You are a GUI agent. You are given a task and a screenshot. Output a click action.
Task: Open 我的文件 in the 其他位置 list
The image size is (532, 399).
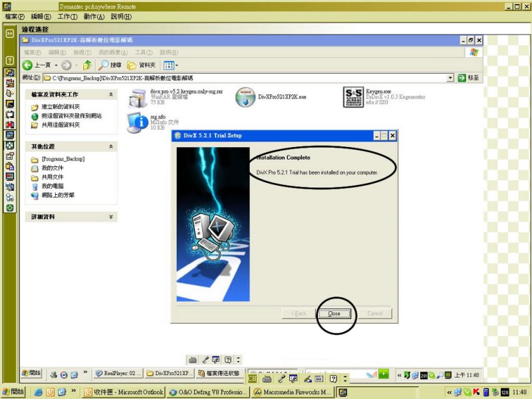pos(53,168)
